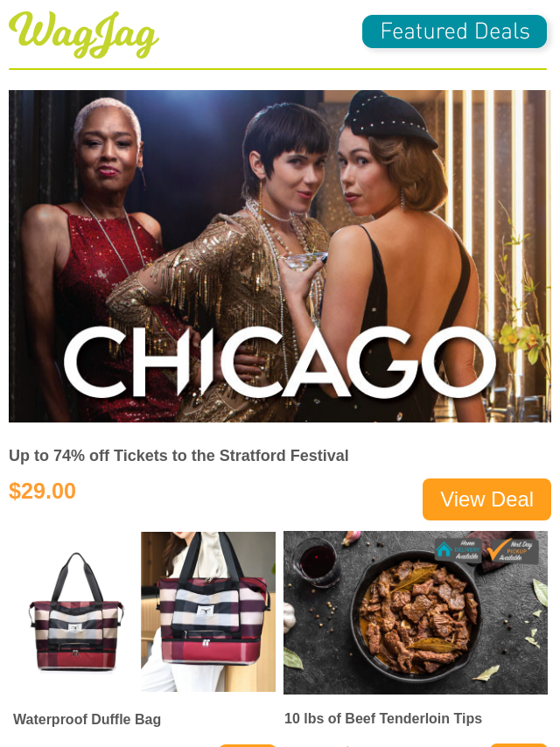The width and height of the screenshot is (560, 747).
Task: Click the partially visible orange button below beef listing
Action: 519,744
